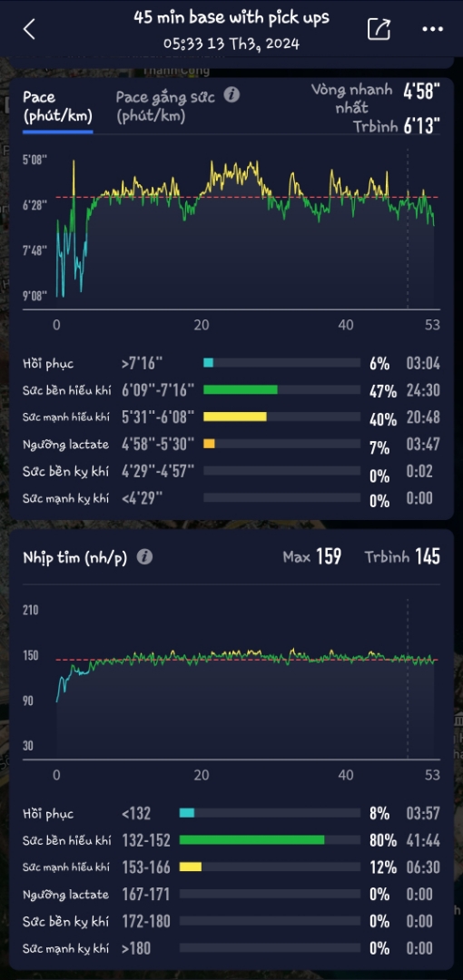
Task: Tap the heart rate Hồi phục <132 bar
Action: coord(186,813)
